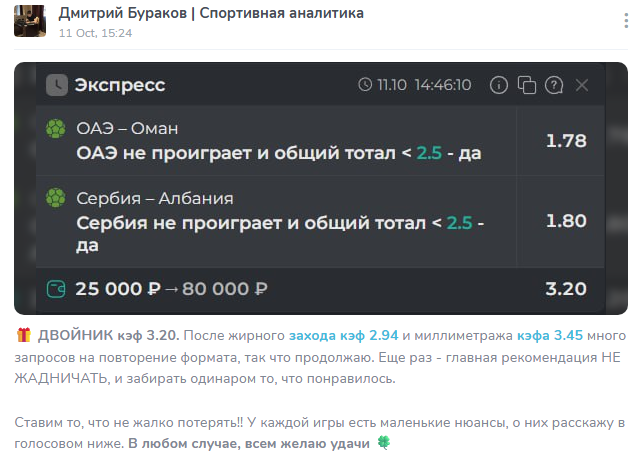This screenshot has width=644, height=469.
Task: Click the help question mark icon
Action: (554, 85)
